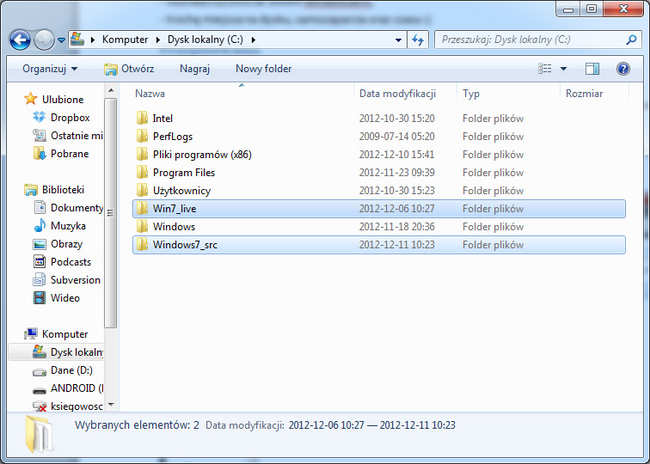Click the Komputer icon in sidebar

click(x=31, y=334)
